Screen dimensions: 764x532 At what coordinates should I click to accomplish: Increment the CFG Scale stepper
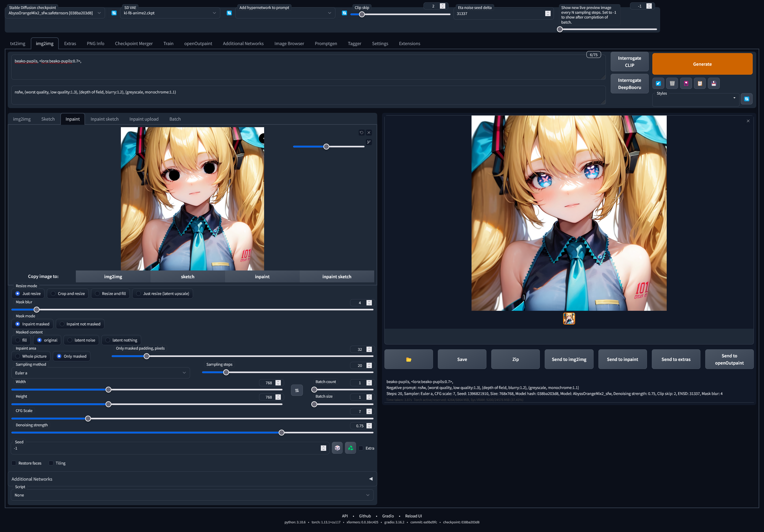click(x=369, y=410)
